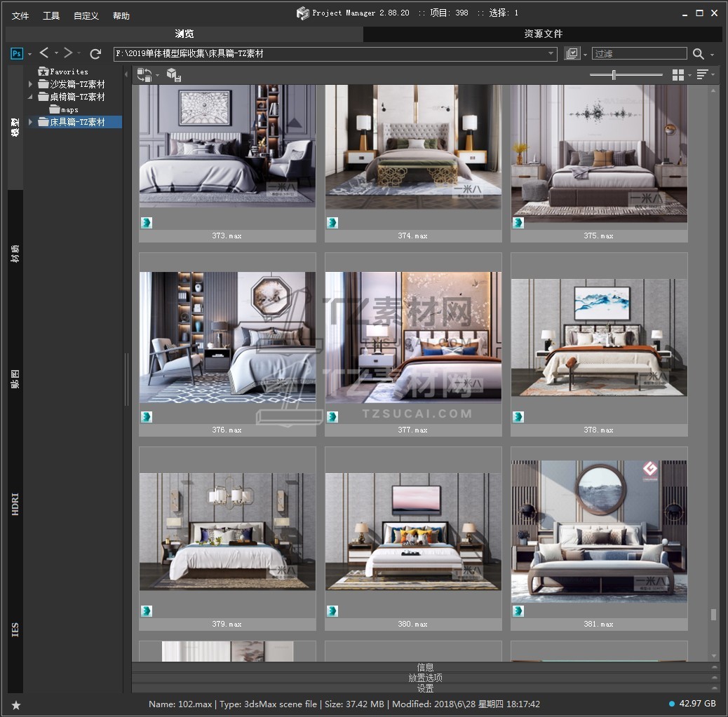Select the 378.max bedroom thumbnail
Screen dimensions: 728x717
point(599,337)
